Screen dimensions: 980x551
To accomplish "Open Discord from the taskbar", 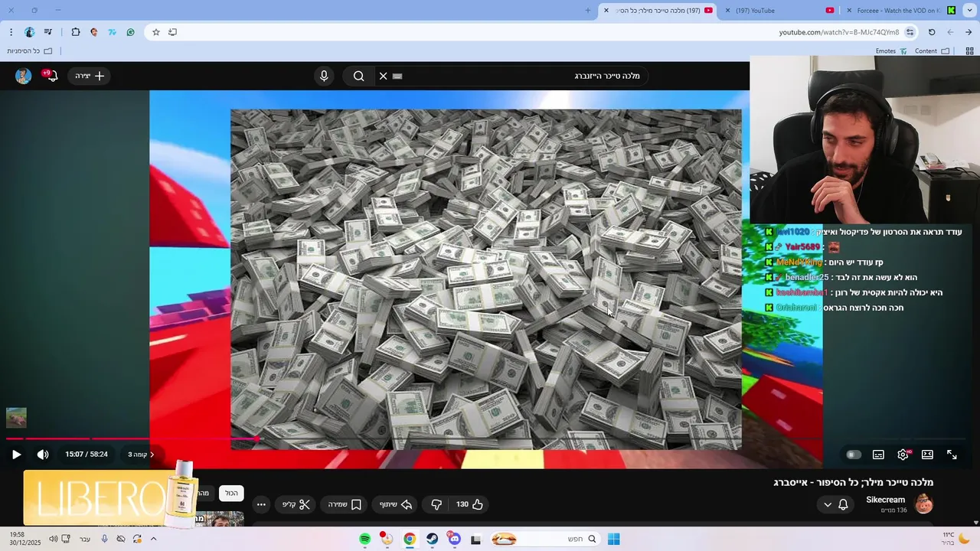I will 455,539.
